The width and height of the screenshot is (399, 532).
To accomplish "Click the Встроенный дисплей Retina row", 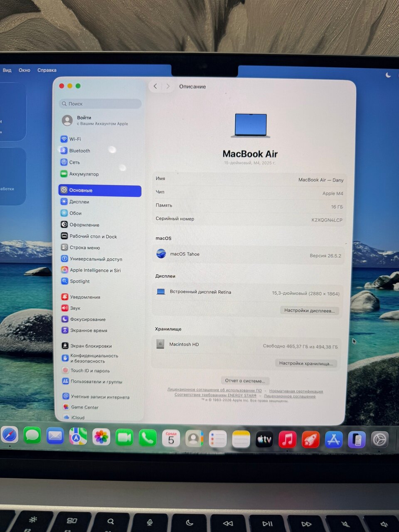I will [248, 293].
